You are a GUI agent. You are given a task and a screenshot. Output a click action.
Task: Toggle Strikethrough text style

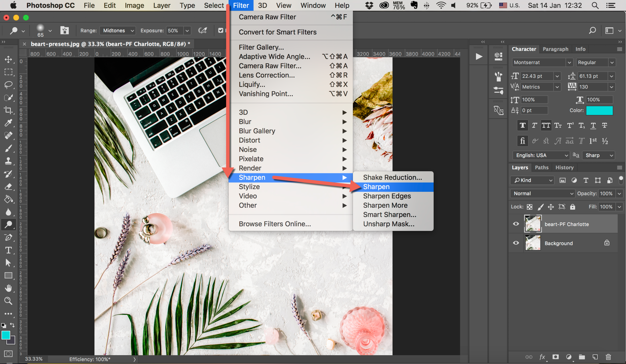click(x=604, y=125)
